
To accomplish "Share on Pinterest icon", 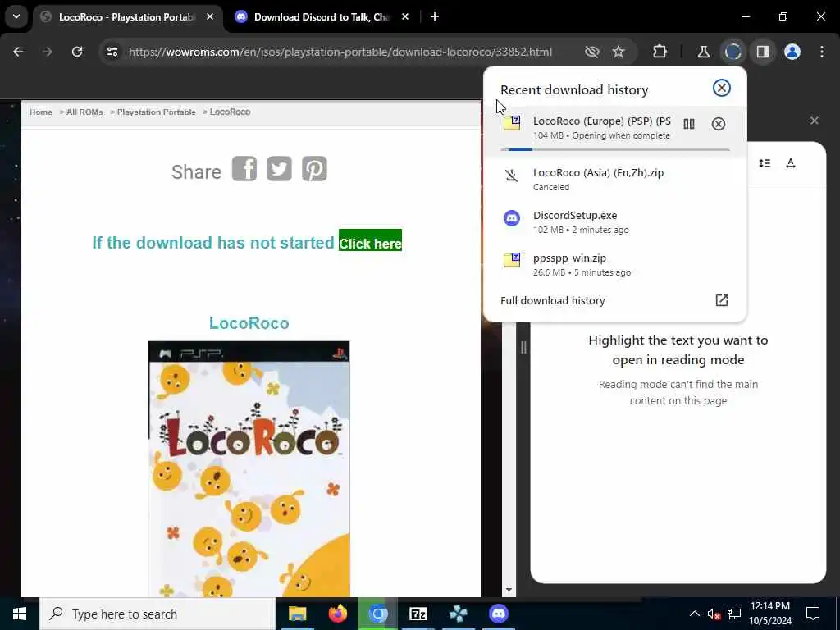I will [314, 169].
